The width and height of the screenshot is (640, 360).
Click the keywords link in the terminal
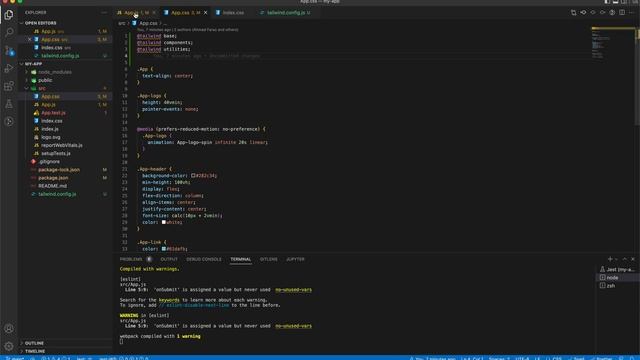click(169, 300)
